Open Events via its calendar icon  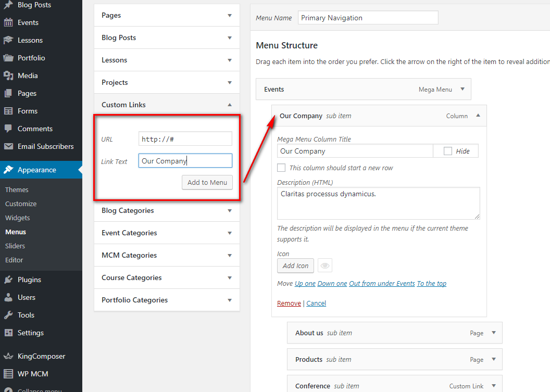click(8, 22)
